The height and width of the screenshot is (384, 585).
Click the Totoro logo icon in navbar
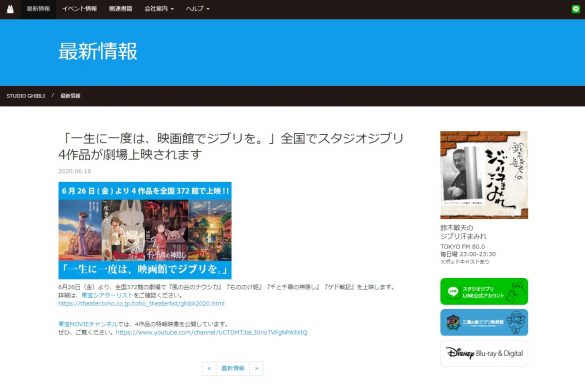(10, 9)
